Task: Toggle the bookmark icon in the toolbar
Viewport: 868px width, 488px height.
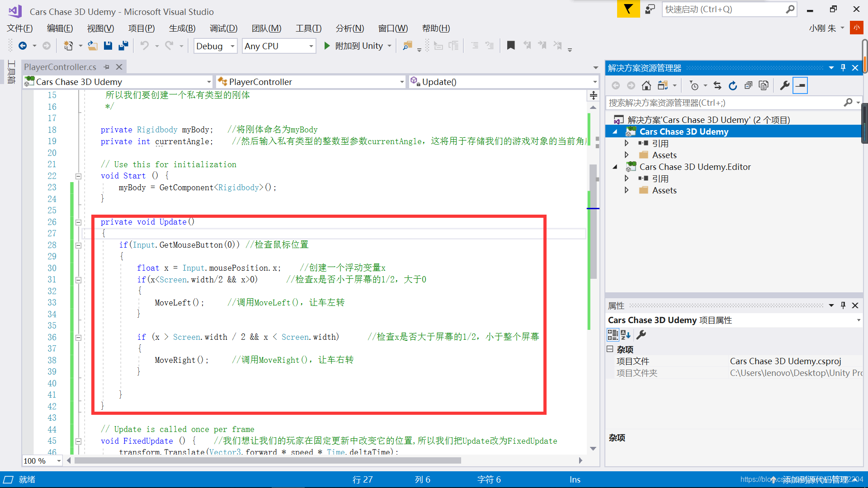Action: pyautogui.click(x=511, y=46)
